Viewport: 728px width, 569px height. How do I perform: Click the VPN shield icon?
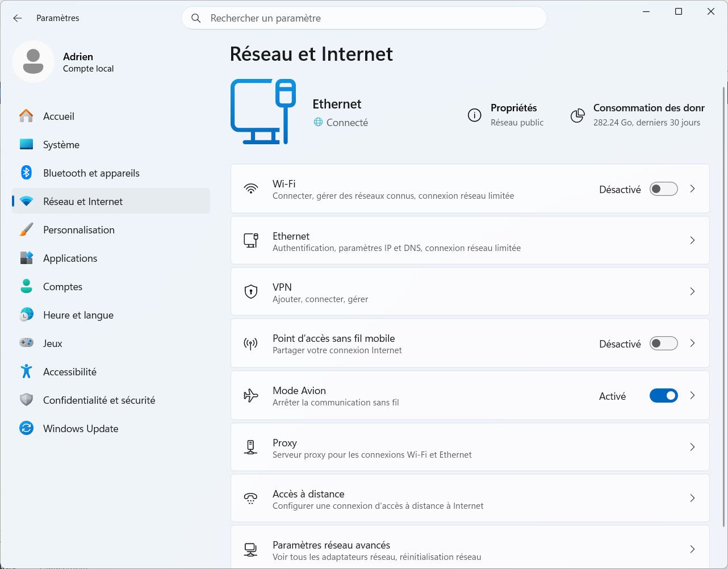point(251,291)
